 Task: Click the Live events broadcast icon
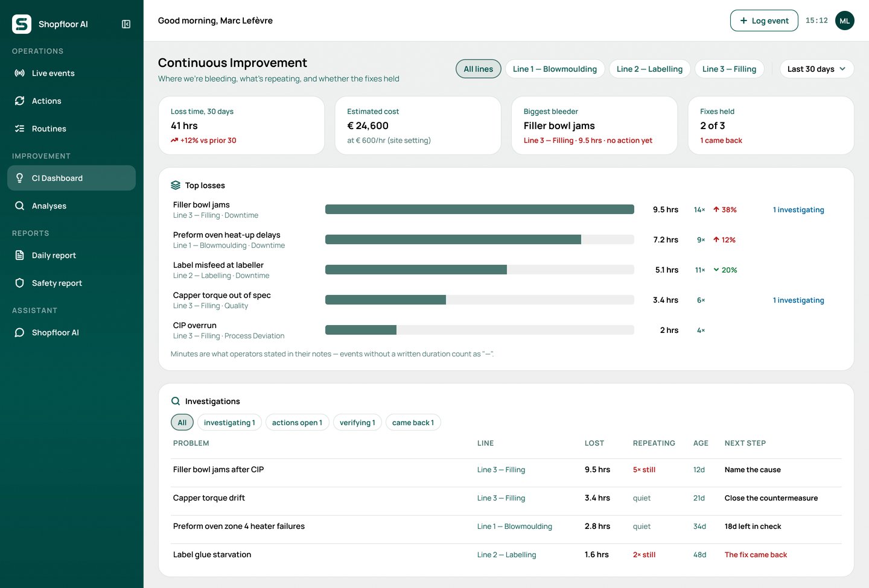(x=20, y=73)
